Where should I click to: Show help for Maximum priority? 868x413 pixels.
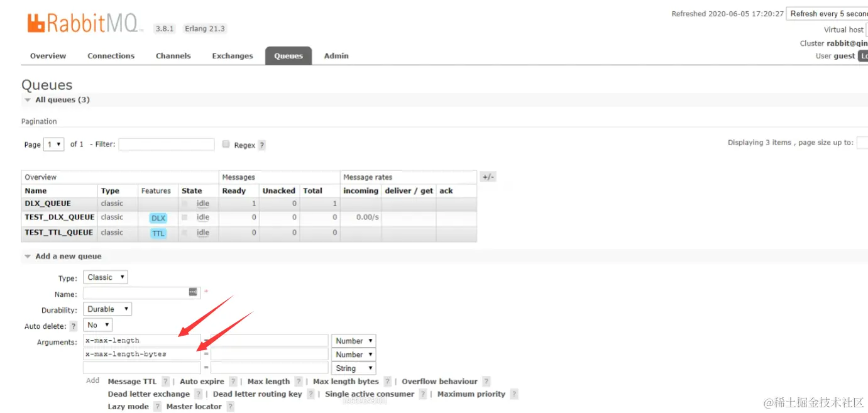514,394
